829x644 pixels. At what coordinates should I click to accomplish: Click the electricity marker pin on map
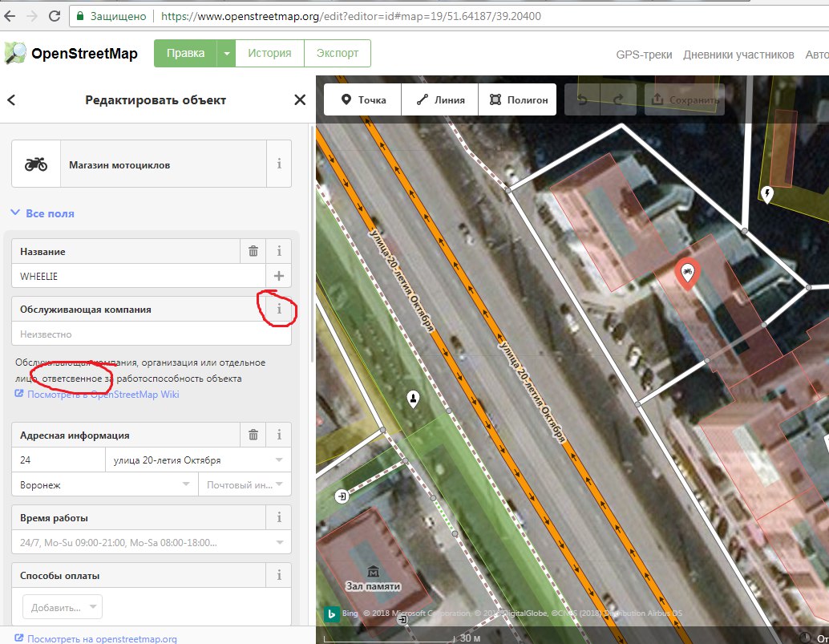767,194
